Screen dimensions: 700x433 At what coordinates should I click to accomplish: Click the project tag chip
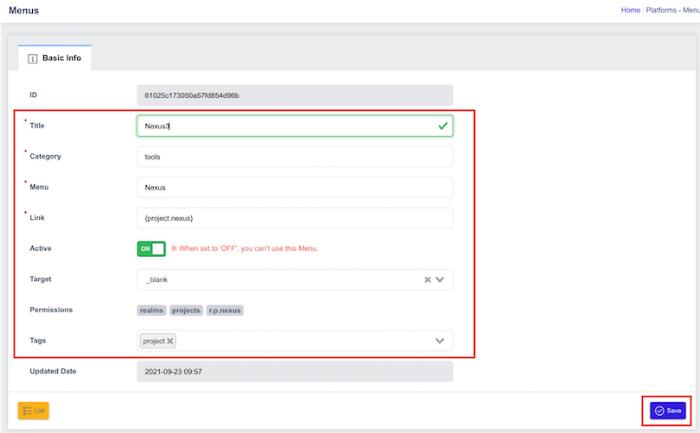point(158,341)
